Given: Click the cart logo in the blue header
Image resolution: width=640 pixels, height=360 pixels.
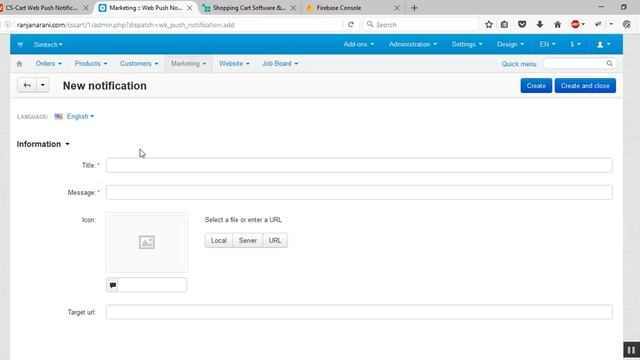Looking at the screenshot, I should [x=20, y=44].
